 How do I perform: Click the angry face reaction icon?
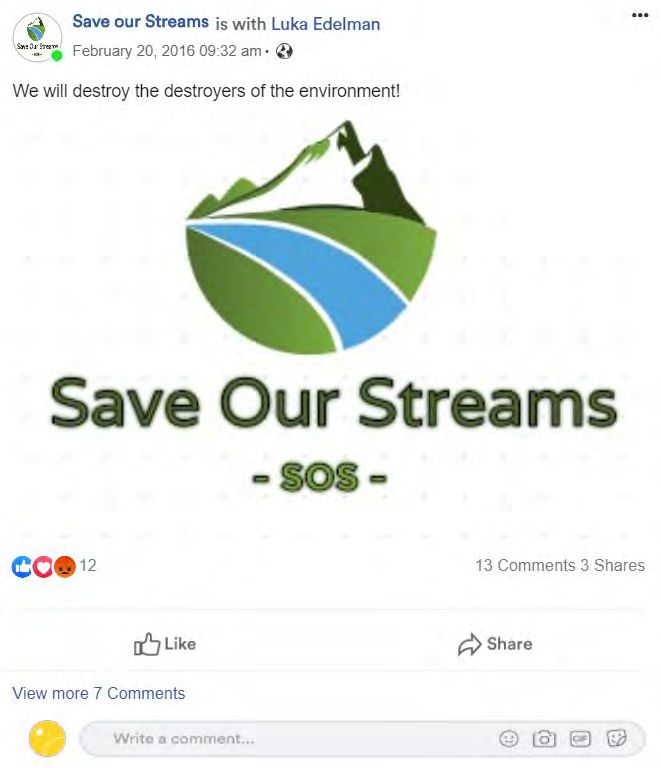pyautogui.click(x=65, y=567)
